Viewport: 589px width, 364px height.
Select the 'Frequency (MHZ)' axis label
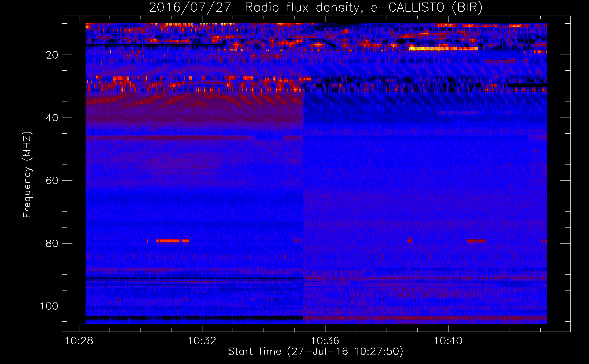click(x=27, y=175)
